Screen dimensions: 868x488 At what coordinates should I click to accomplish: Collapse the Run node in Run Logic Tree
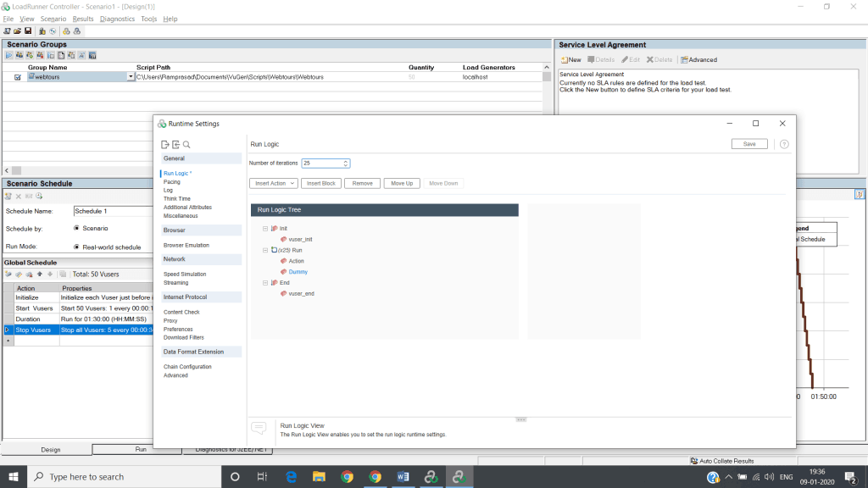pos(265,250)
